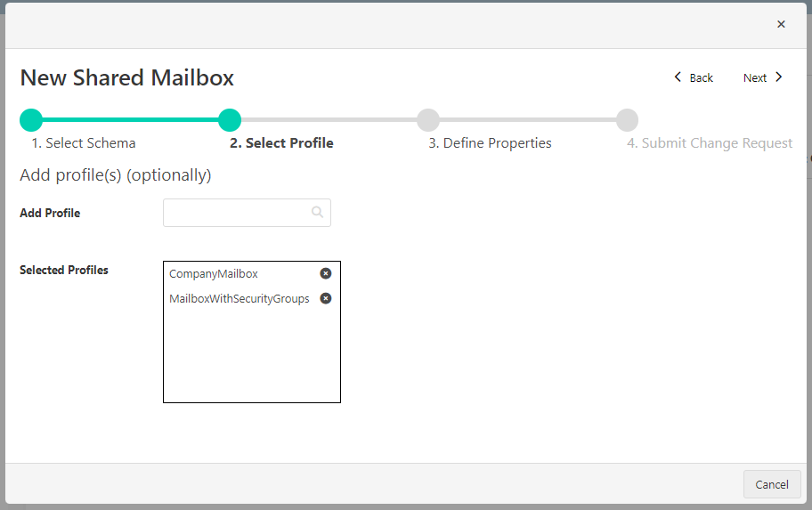Select CompanyMailbox in the Selected Profiles list
This screenshot has height=510, width=812.
(x=214, y=274)
